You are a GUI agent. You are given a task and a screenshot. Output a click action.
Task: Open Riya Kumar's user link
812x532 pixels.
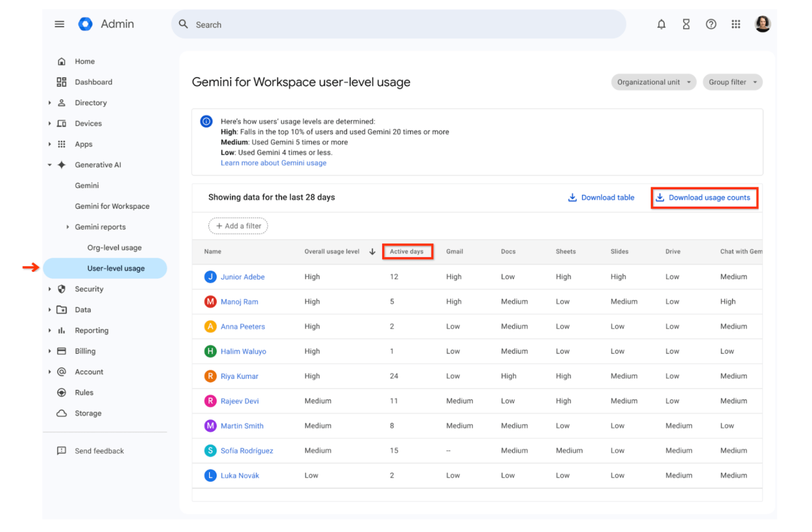[x=239, y=376]
